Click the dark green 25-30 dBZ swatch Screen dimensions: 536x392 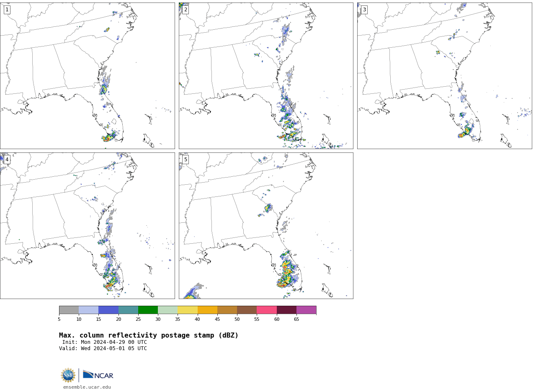pos(148,310)
